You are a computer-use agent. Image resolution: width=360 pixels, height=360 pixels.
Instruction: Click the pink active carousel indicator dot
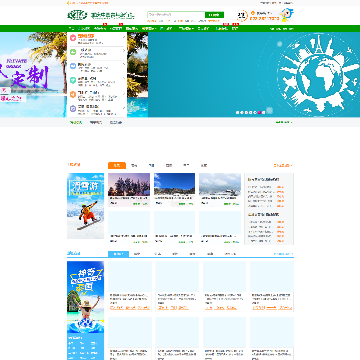259,112
